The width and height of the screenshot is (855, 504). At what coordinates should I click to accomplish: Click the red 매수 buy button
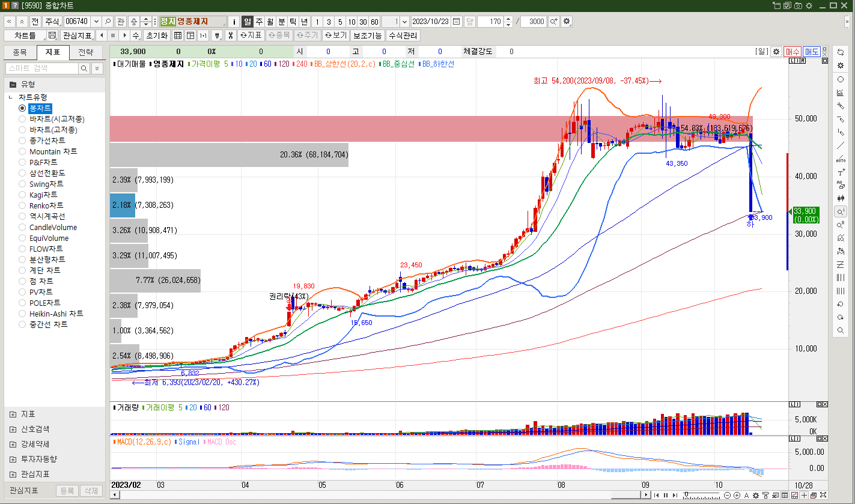coord(793,52)
